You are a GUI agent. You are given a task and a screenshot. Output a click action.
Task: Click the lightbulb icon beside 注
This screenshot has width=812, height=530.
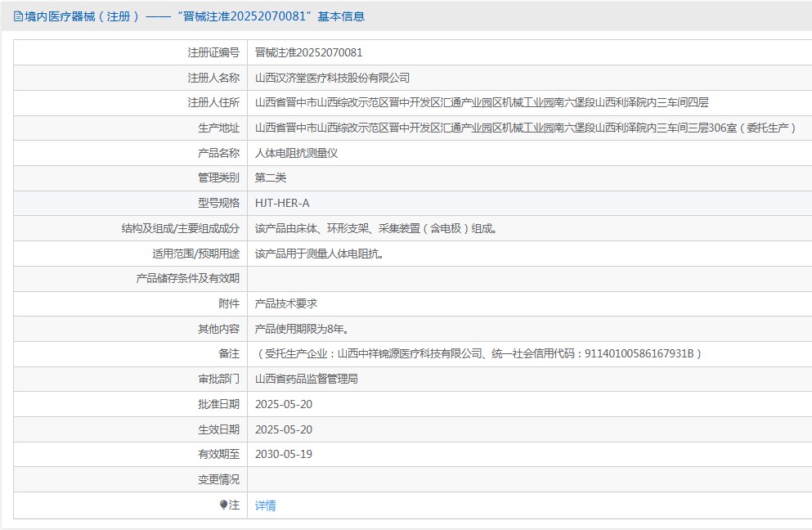pyautogui.click(x=223, y=505)
